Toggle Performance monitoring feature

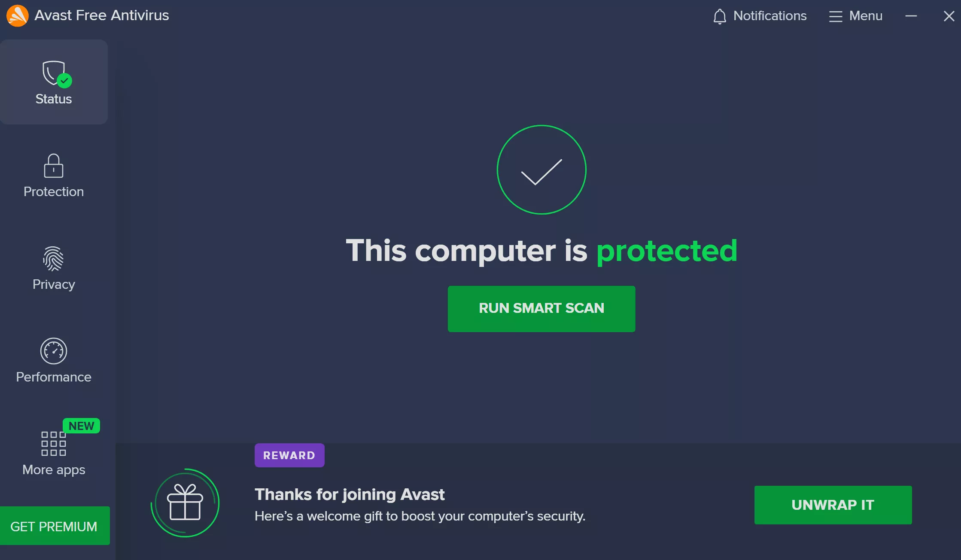53,360
